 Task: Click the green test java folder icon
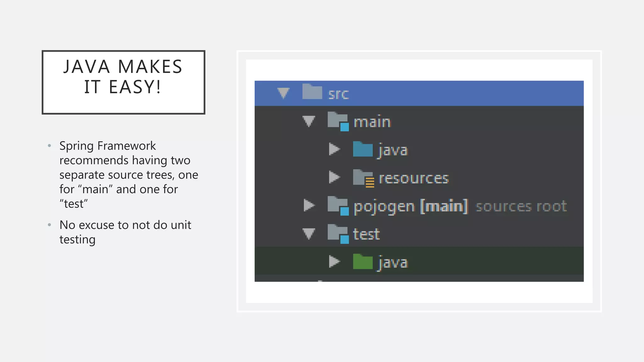point(363,262)
